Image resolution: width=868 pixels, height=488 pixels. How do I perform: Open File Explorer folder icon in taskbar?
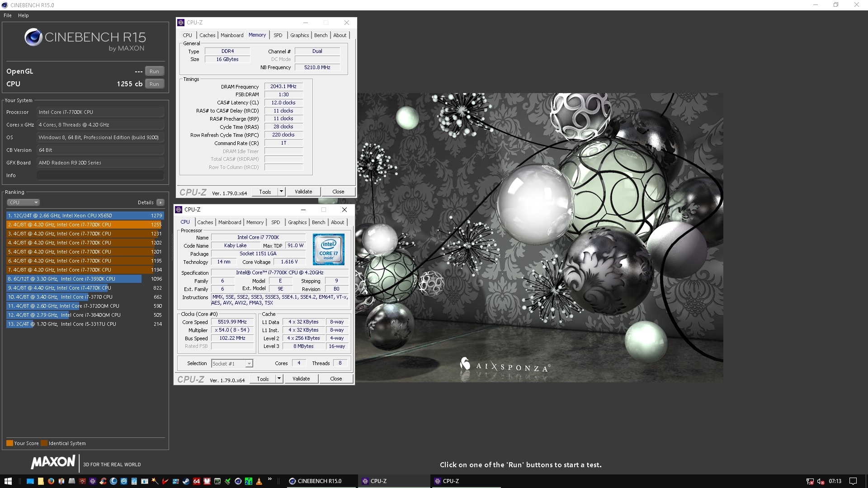41,481
